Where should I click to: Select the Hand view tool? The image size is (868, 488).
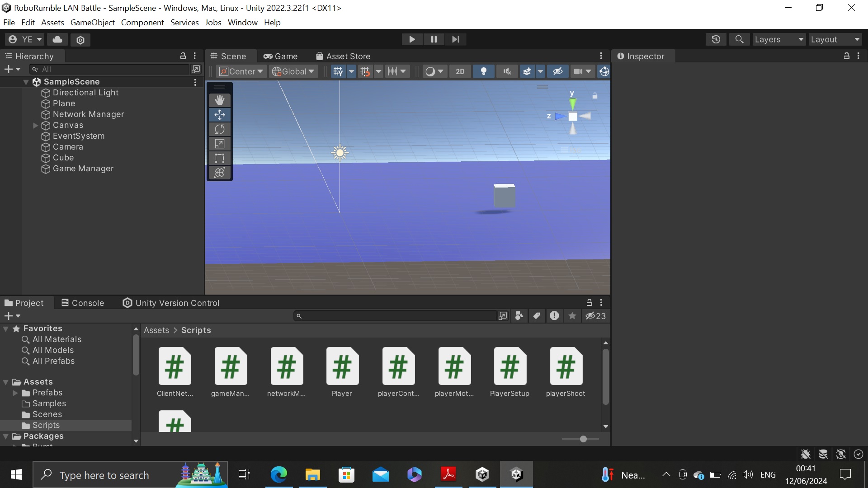pyautogui.click(x=220, y=100)
